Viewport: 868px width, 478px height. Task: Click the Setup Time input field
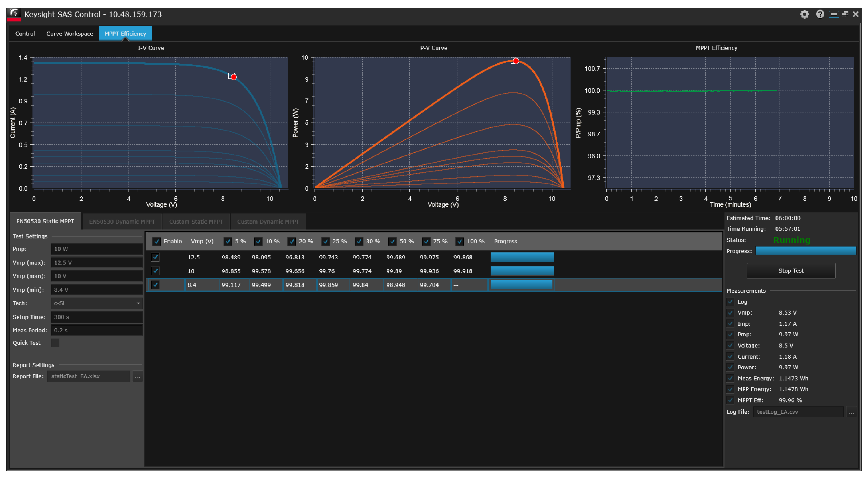point(97,317)
